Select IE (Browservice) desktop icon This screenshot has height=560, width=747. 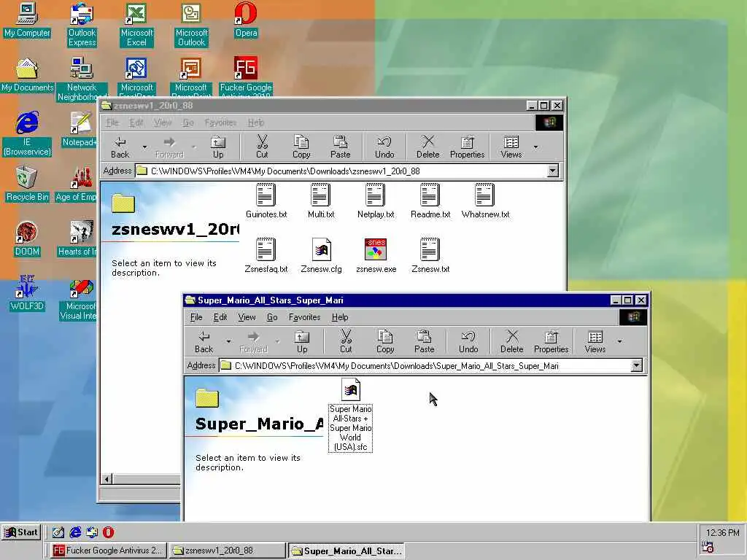[27, 134]
